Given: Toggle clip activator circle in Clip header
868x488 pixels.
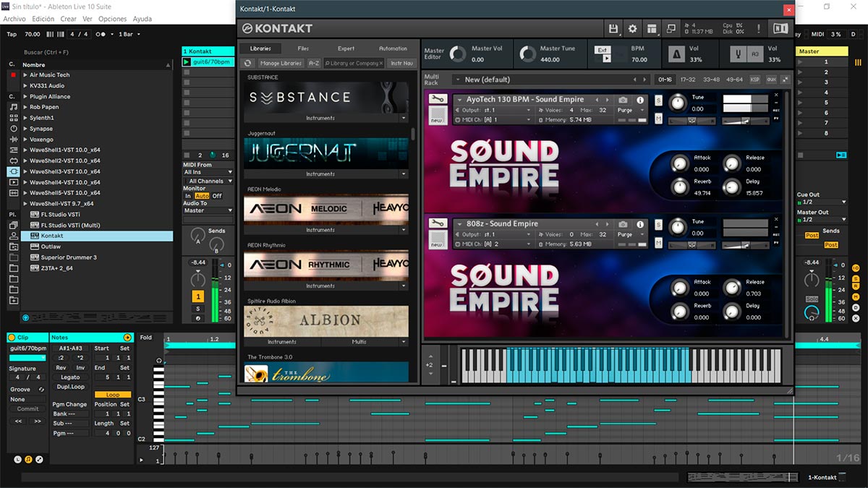Looking at the screenshot, I should coord(12,338).
